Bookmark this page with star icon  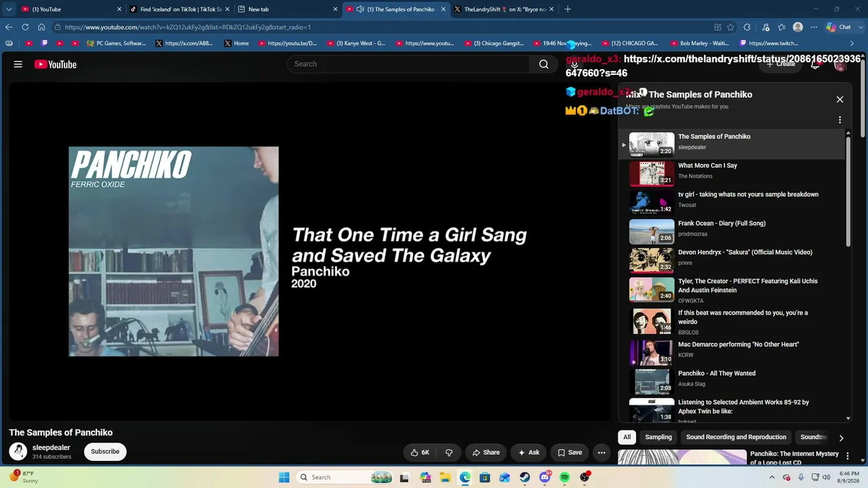[730, 27]
